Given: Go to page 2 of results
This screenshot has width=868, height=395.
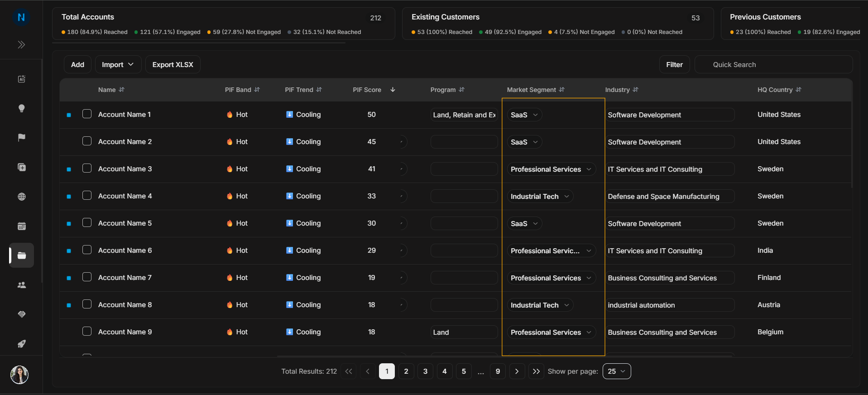Looking at the screenshot, I should (x=406, y=371).
